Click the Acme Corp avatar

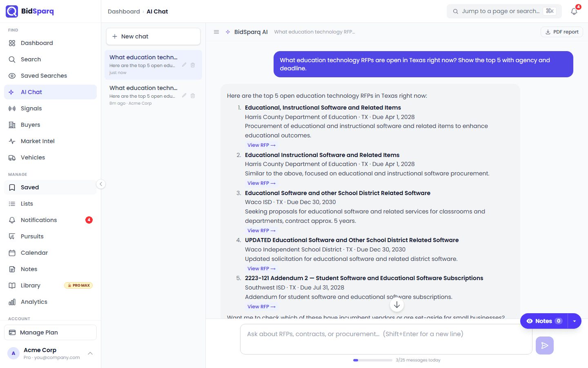pyautogui.click(x=13, y=353)
